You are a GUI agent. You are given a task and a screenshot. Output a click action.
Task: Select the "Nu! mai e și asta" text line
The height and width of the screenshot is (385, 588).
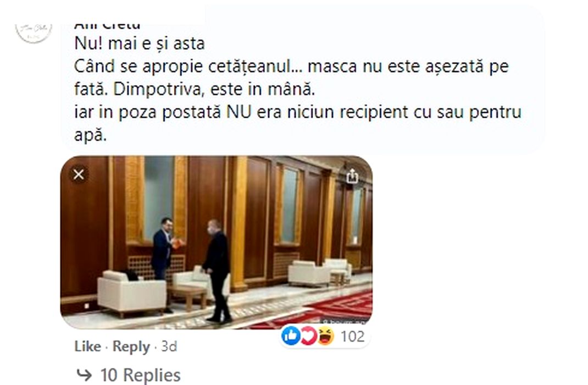click(140, 43)
